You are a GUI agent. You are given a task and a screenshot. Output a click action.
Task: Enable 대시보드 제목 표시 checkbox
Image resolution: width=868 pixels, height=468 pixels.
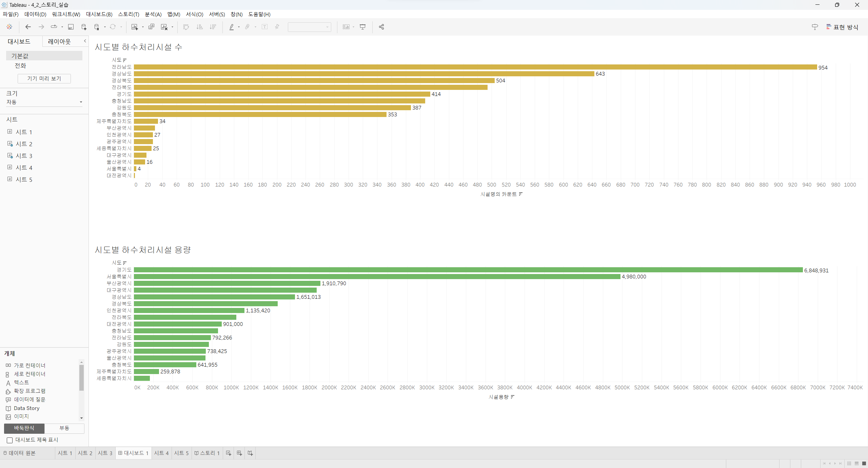pos(10,440)
